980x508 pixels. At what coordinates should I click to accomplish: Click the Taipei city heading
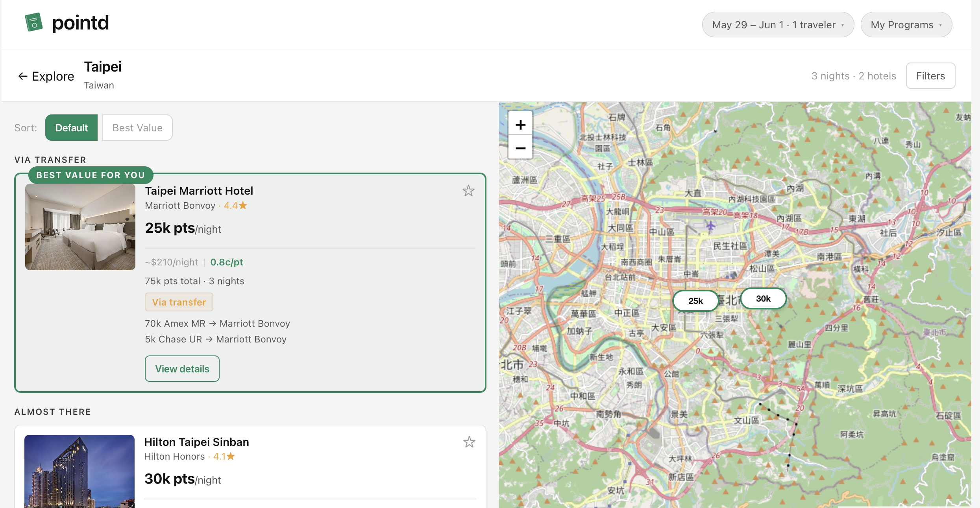click(103, 66)
